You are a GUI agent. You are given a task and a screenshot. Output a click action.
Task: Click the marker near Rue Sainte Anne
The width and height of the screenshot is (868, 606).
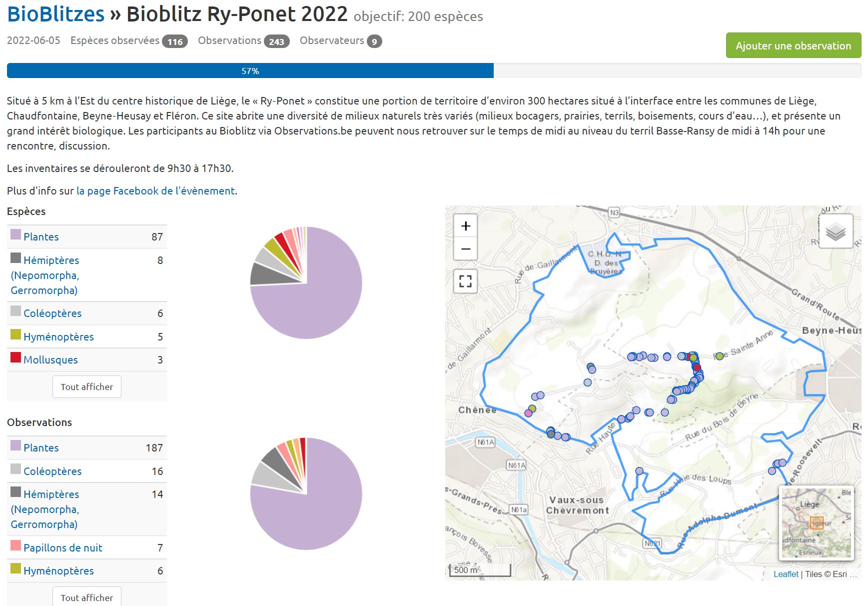click(719, 356)
